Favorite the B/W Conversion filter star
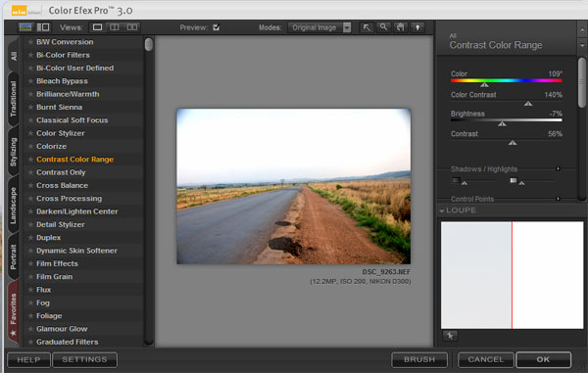The width and height of the screenshot is (588, 373). (x=30, y=42)
